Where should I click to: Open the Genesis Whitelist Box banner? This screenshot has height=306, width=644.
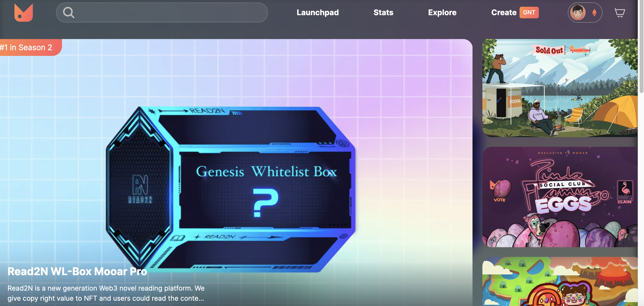tap(236, 172)
